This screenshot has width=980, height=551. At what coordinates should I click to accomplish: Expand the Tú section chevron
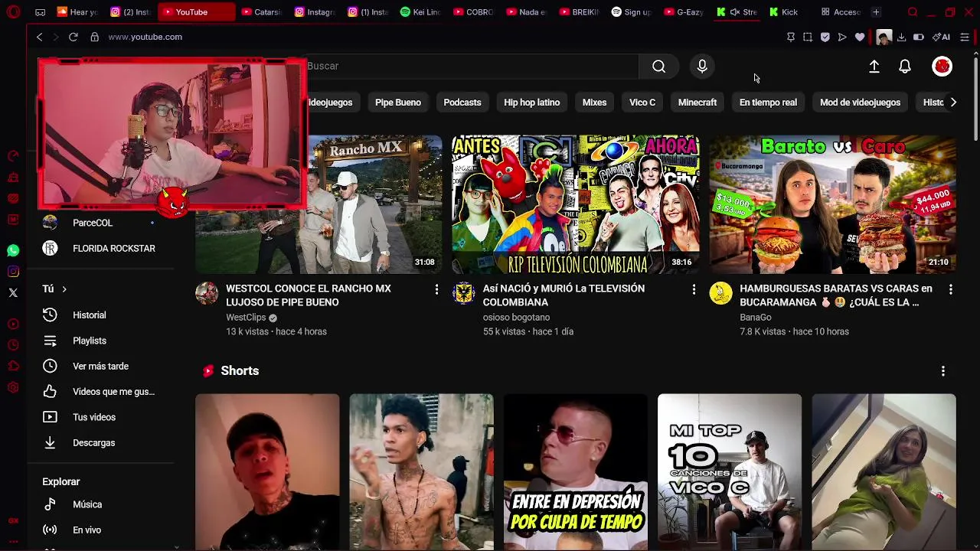coord(64,289)
